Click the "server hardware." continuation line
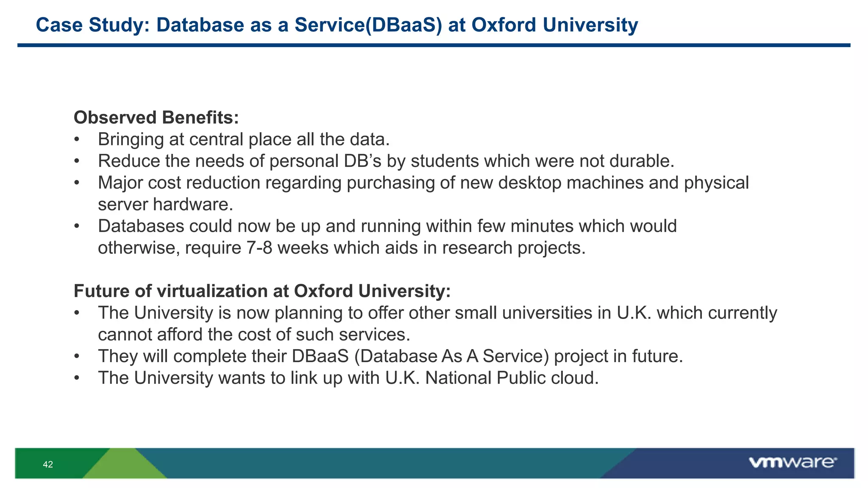The height and width of the screenshot is (488, 868). click(166, 204)
